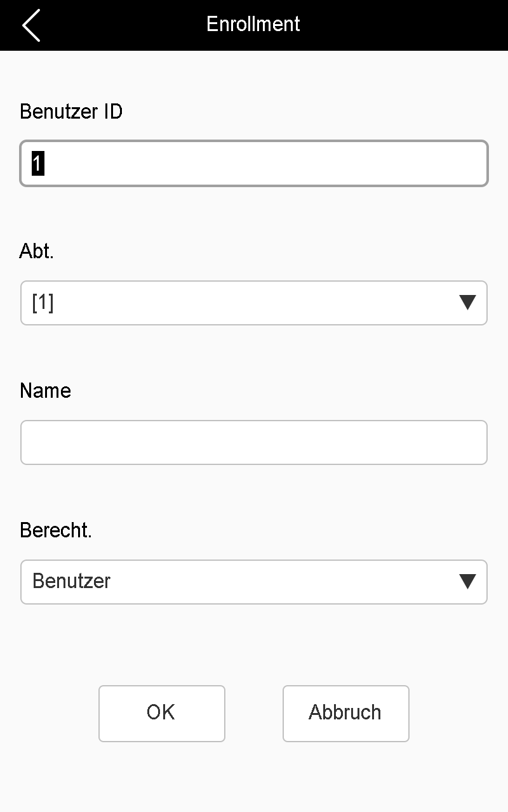The width and height of the screenshot is (508, 812).
Task: Click the Berecht. dropdown triangle arrow
Action: coord(467,581)
